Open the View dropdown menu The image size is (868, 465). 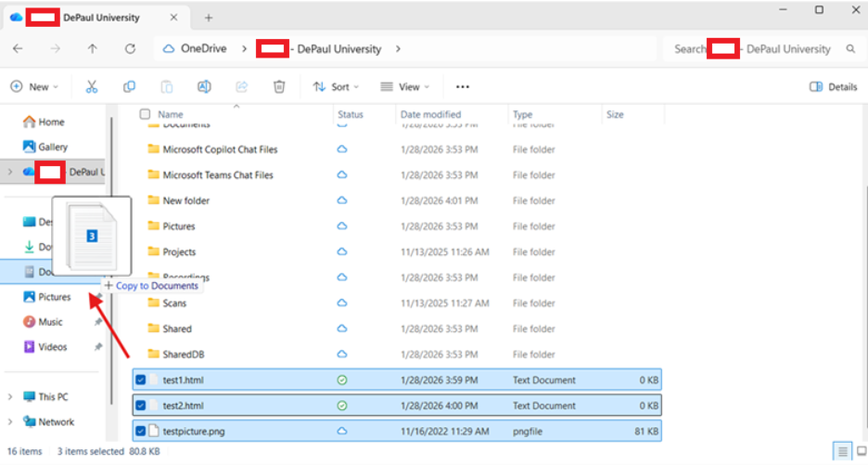pos(405,86)
